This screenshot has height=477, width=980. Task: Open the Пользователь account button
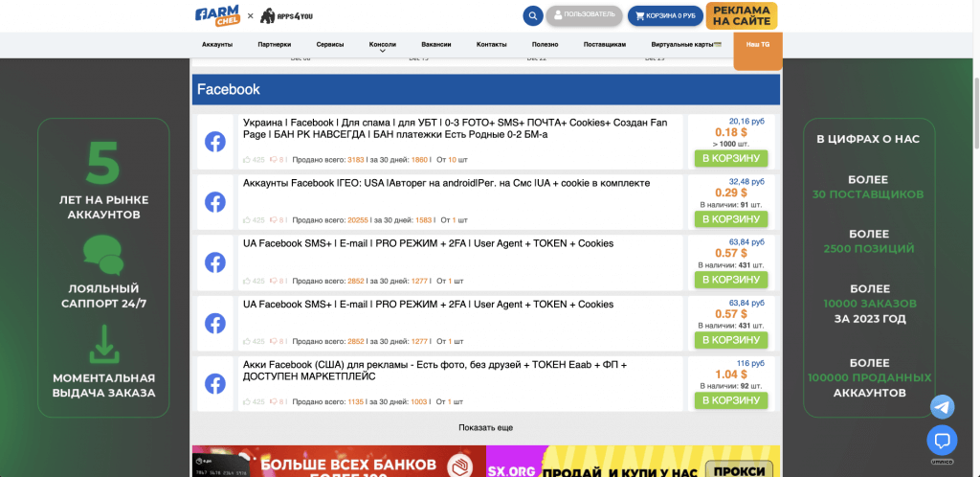[584, 15]
